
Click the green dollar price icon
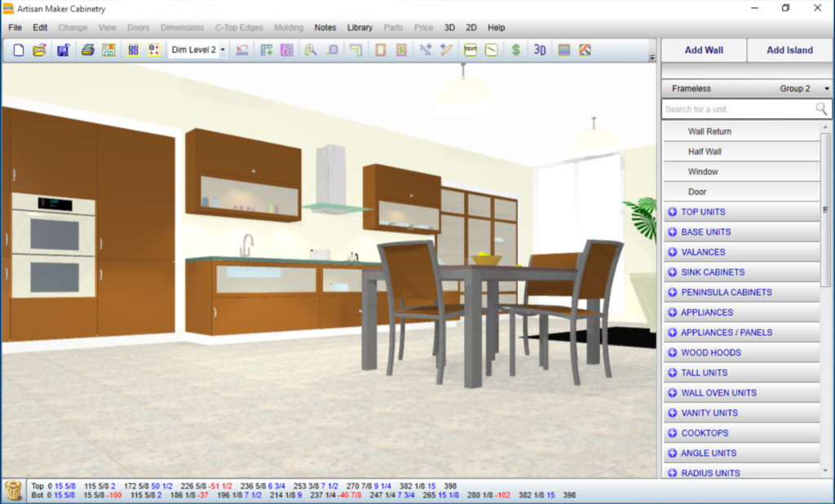515,50
